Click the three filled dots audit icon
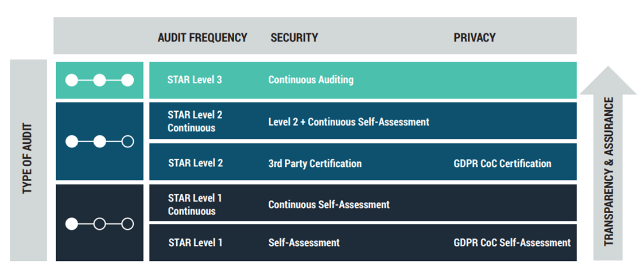644x270 pixels. [x=99, y=80]
